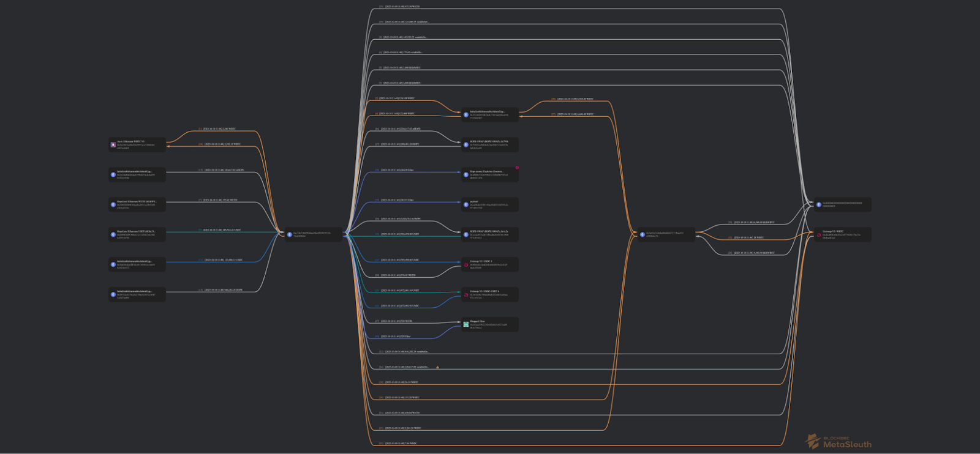
Task: Click the Ethereum icon on central 0xc74b7 node
Action: pyautogui.click(x=290, y=234)
